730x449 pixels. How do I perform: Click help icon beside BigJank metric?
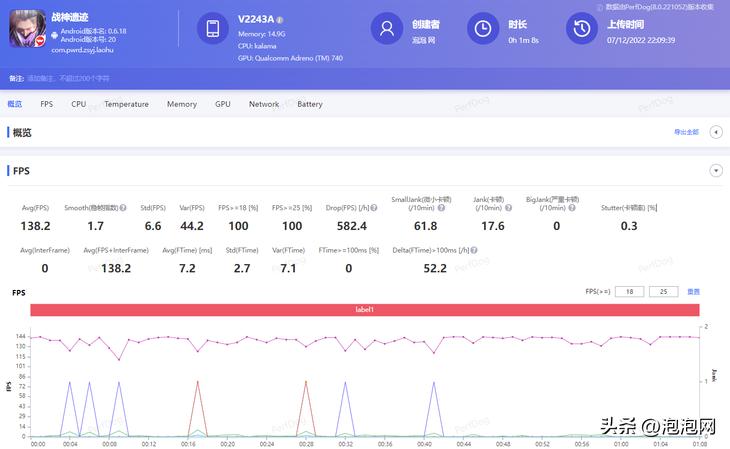571,207
